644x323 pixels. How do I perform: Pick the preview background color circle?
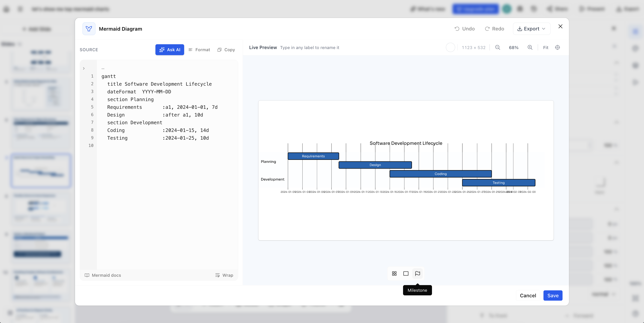click(x=450, y=48)
